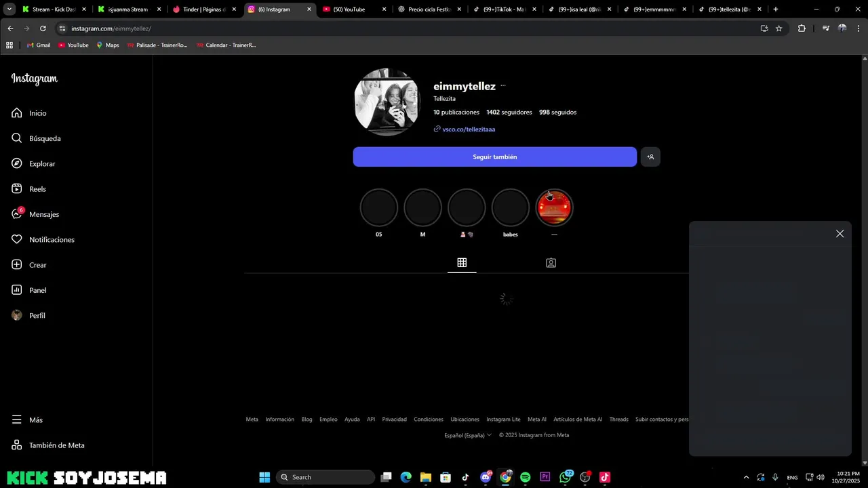
Task: Switch to the posts grid tab
Action: coord(462,263)
